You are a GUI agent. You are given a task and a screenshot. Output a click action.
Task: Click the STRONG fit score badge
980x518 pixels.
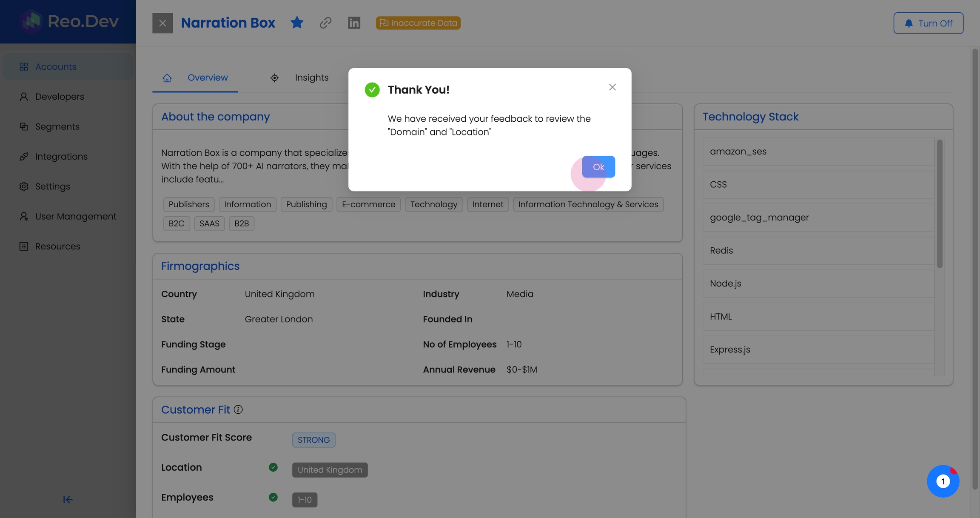313,440
